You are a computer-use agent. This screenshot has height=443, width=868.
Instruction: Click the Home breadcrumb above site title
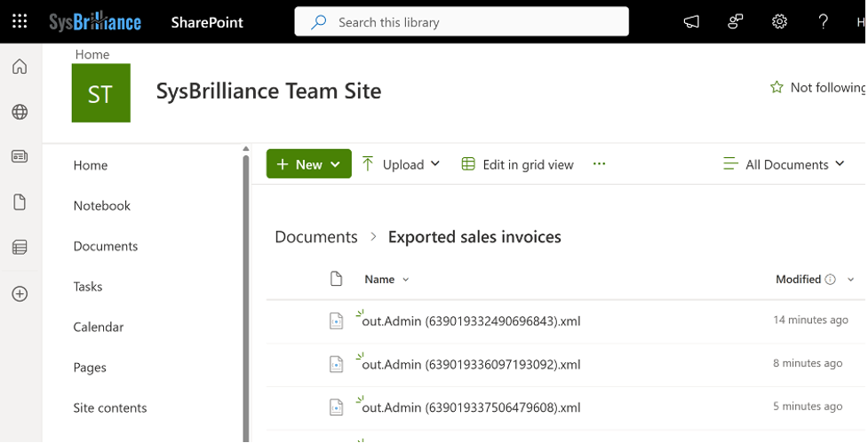[x=92, y=54]
